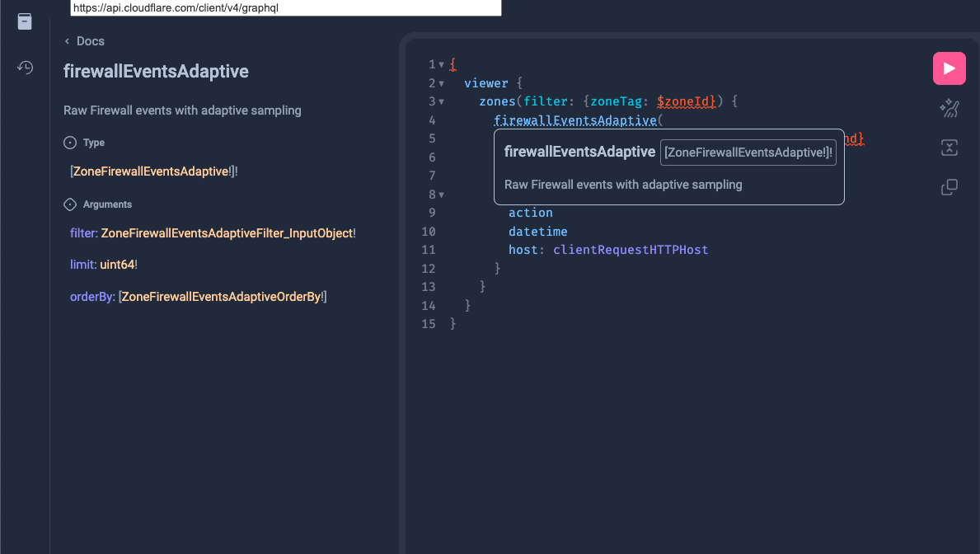
Task: Click firewallEventsAdaptive on editor line 4
Action: (575, 120)
